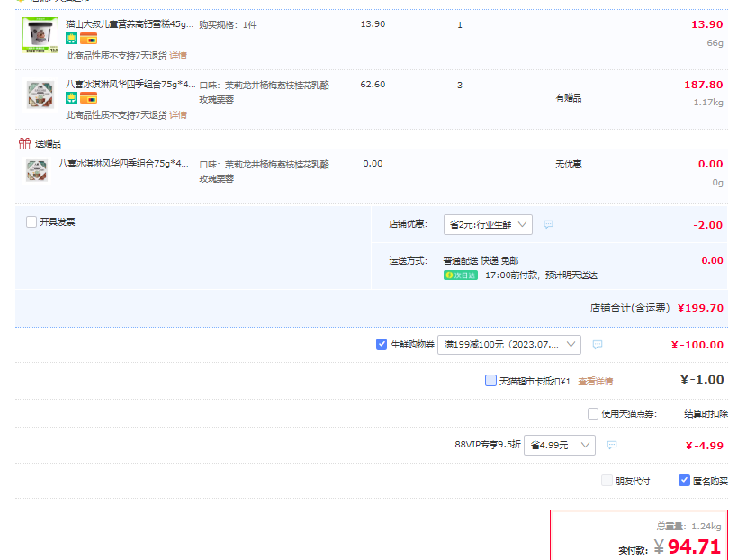This screenshot has height=560, width=738.
Task: Click the ¥199.70 store total
Action: tap(700, 308)
